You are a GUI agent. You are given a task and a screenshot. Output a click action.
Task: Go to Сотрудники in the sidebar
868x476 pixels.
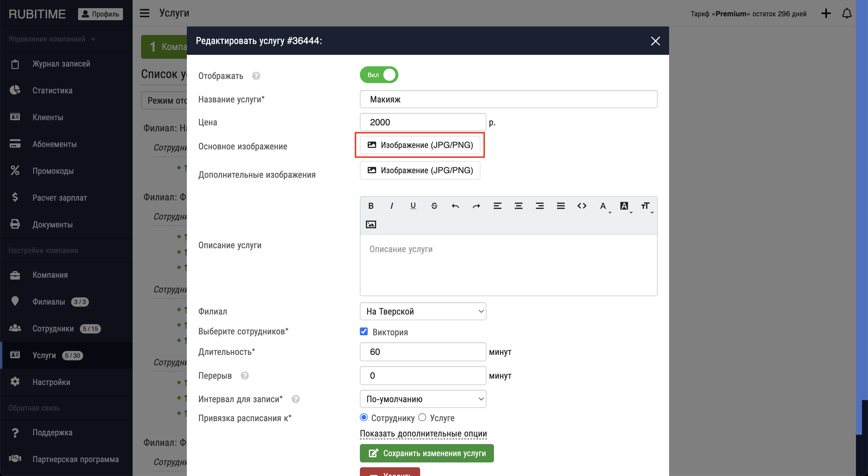[x=53, y=328]
